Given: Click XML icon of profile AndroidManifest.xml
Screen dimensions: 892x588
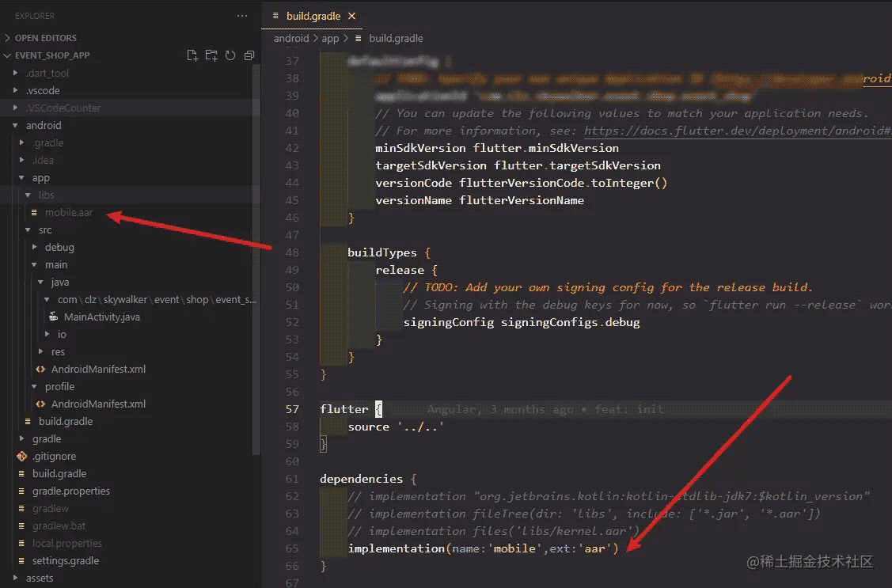Looking at the screenshot, I should [40, 404].
